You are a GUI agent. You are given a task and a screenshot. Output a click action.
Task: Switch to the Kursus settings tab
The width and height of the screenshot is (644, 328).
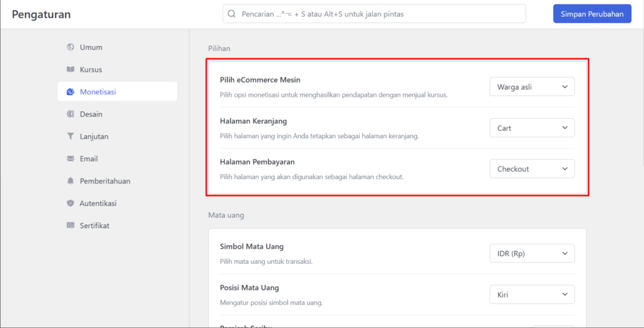(91, 69)
